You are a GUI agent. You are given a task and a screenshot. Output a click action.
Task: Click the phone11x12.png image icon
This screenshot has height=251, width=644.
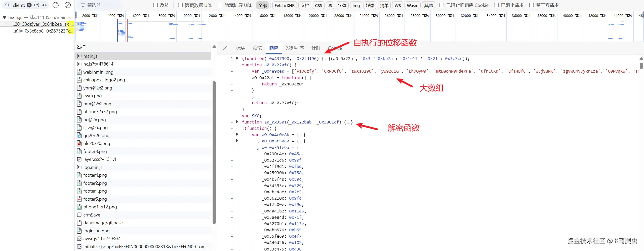coord(79,207)
